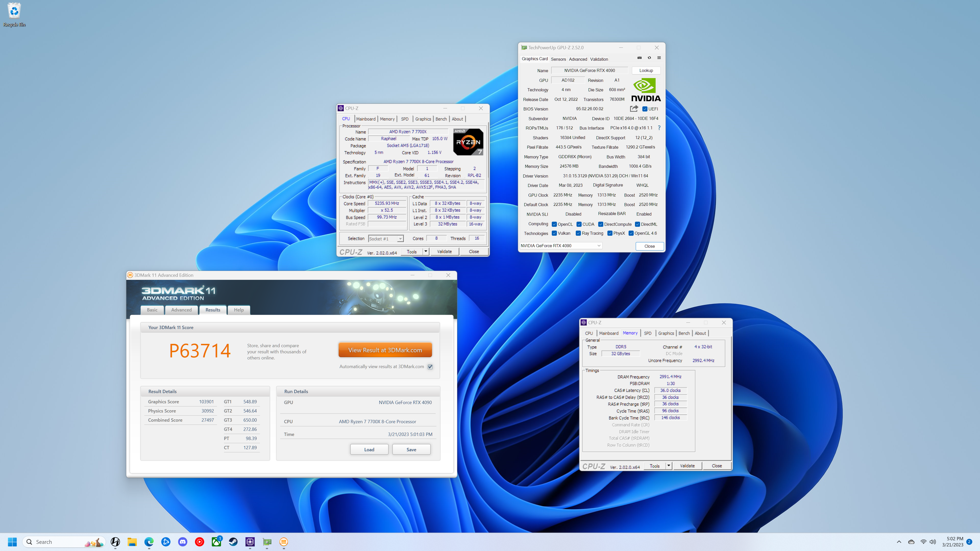Open Discord from the taskbar
This screenshot has height=551, width=980.
click(183, 542)
